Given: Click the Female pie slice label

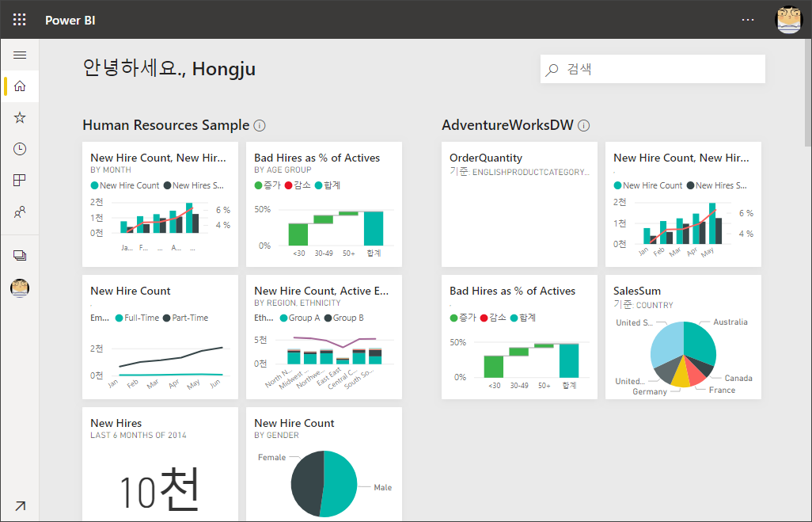Looking at the screenshot, I should tap(272, 457).
